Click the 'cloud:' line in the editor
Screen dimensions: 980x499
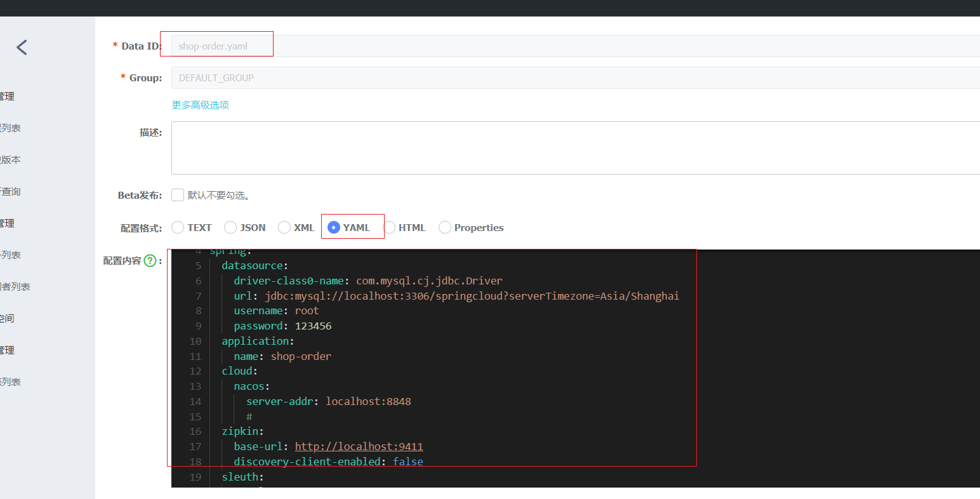coord(239,371)
